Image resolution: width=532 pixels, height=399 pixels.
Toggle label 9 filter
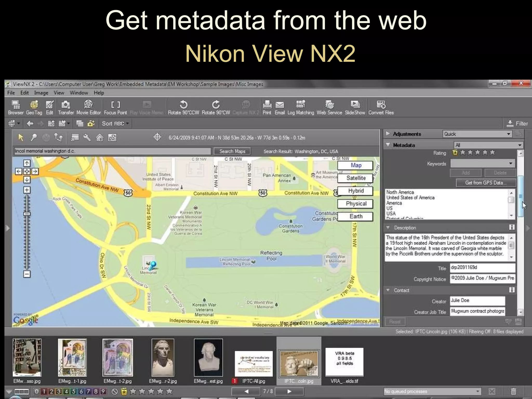(103, 391)
